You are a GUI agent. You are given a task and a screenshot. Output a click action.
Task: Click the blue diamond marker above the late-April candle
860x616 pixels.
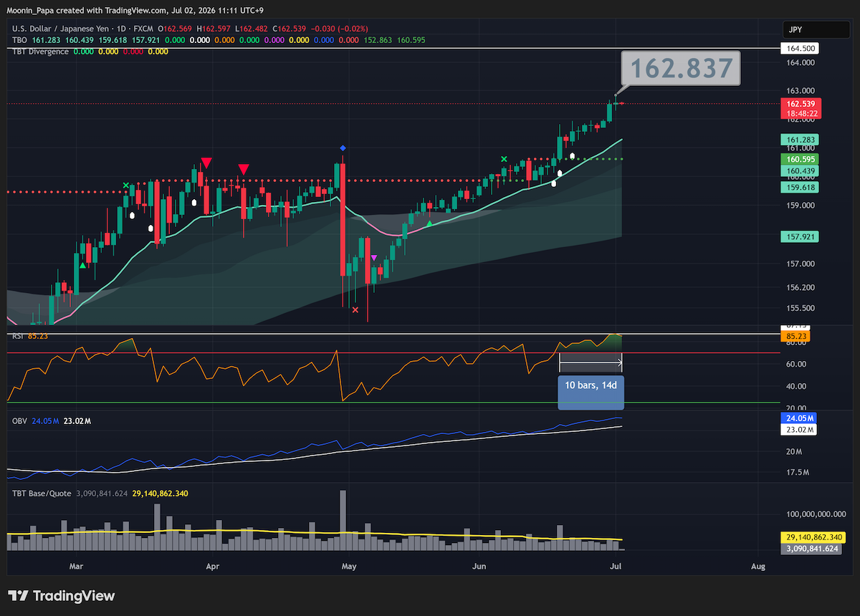click(343, 148)
